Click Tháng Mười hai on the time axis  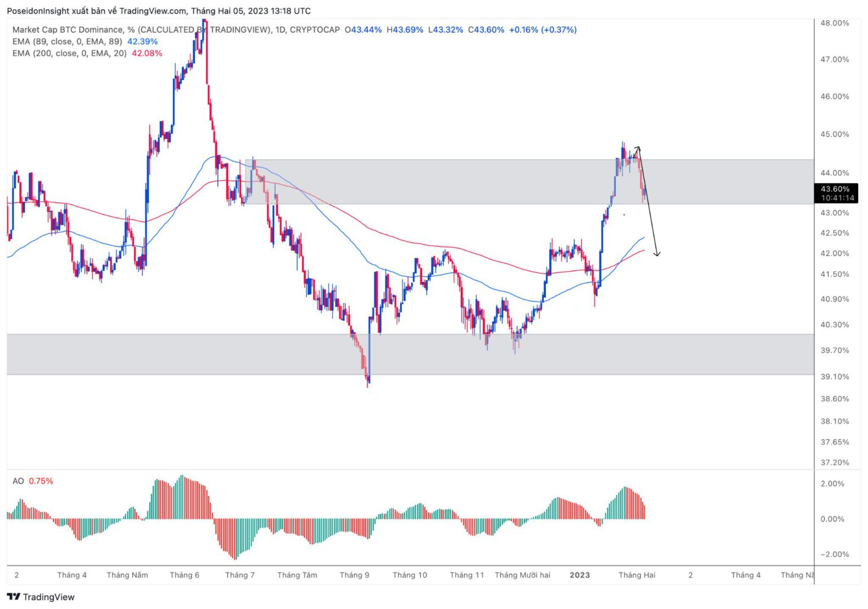tap(522, 575)
